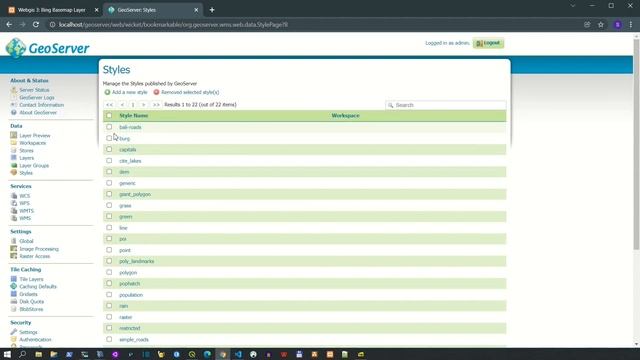Click the Disk Quota icon
Viewport: 640px width, 360px height.
[x=14, y=301]
